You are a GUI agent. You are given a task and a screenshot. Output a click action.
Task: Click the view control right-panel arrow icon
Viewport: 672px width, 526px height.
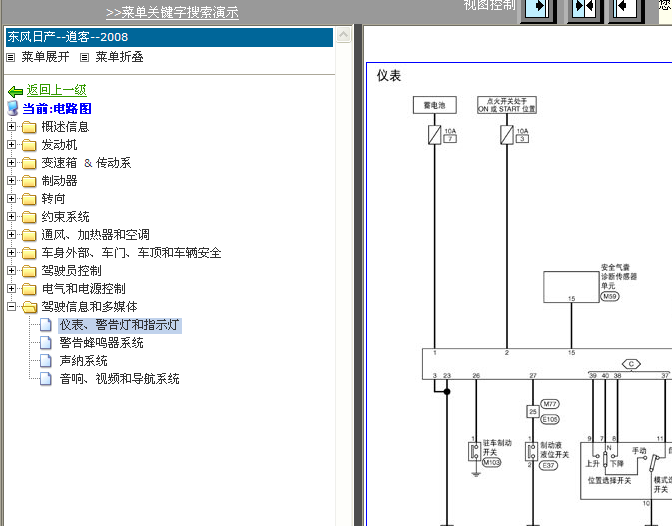point(625,9)
